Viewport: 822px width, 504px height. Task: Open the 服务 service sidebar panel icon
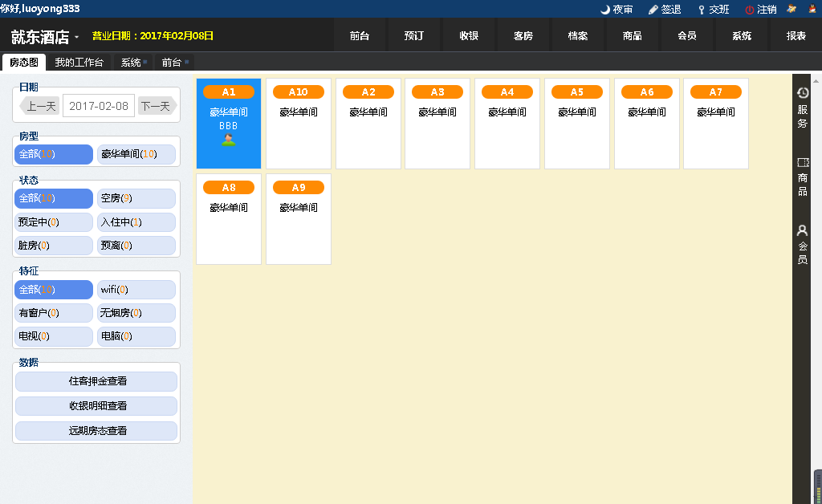tap(803, 93)
